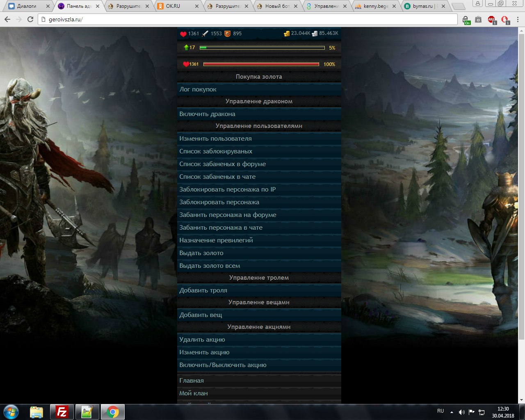The image size is (525, 420).
Task: Launch Notepad++ from the taskbar
Action: point(87,412)
